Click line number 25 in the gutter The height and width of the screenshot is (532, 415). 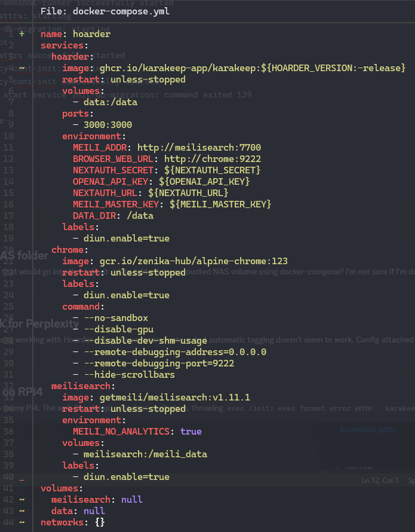tap(8, 307)
